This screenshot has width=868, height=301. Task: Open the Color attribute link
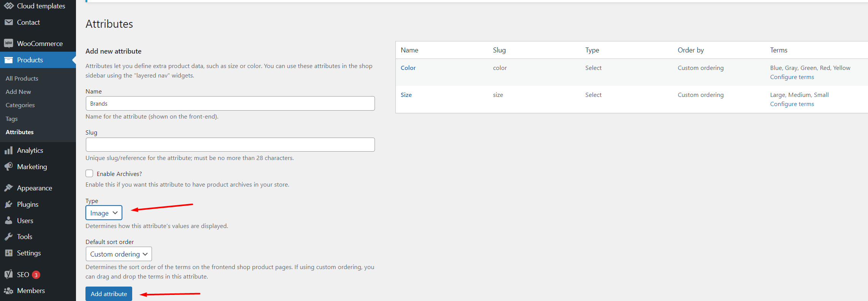tap(408, 68)
